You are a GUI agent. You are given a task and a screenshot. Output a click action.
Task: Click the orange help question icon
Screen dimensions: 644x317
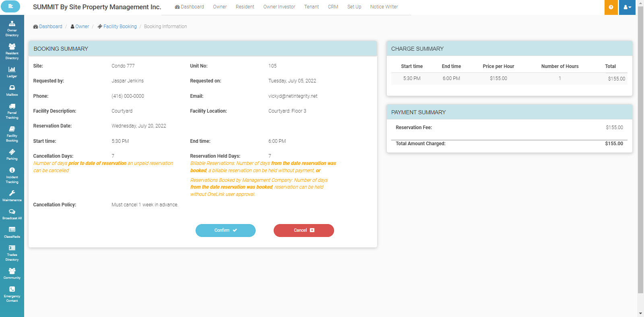point(611,7)
